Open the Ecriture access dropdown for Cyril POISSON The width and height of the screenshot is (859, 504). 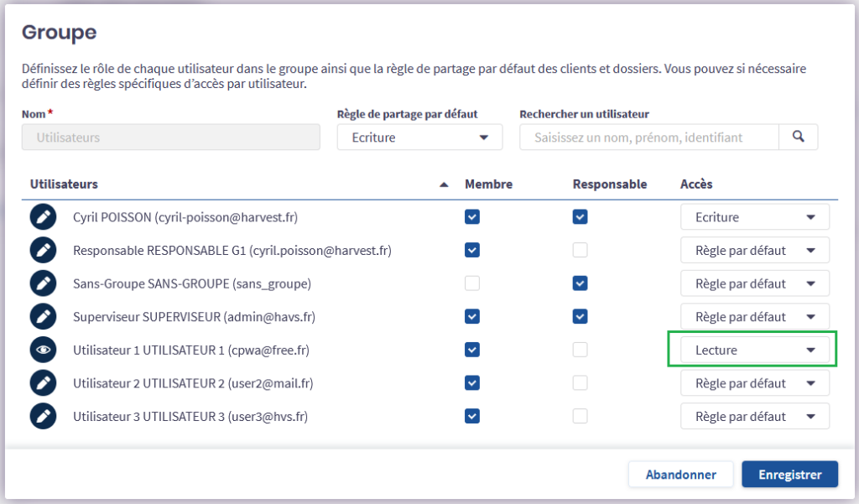pos(754,216)
